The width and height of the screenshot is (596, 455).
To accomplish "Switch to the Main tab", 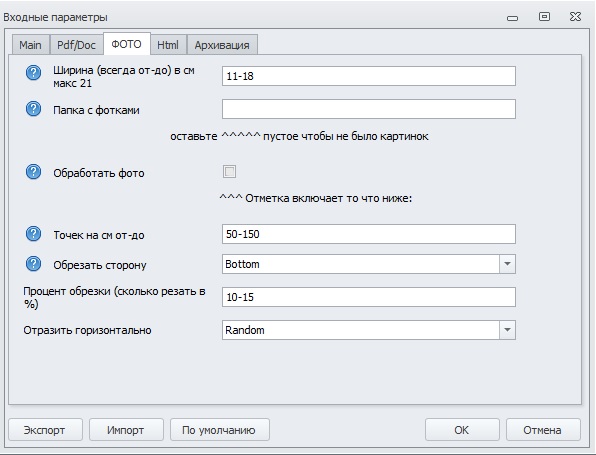I will click(30, 45).
